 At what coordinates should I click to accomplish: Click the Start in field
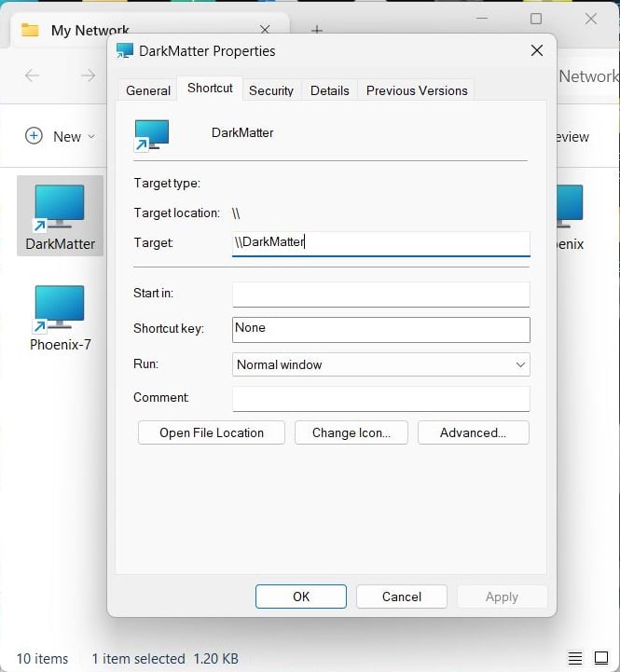(380, 294)
